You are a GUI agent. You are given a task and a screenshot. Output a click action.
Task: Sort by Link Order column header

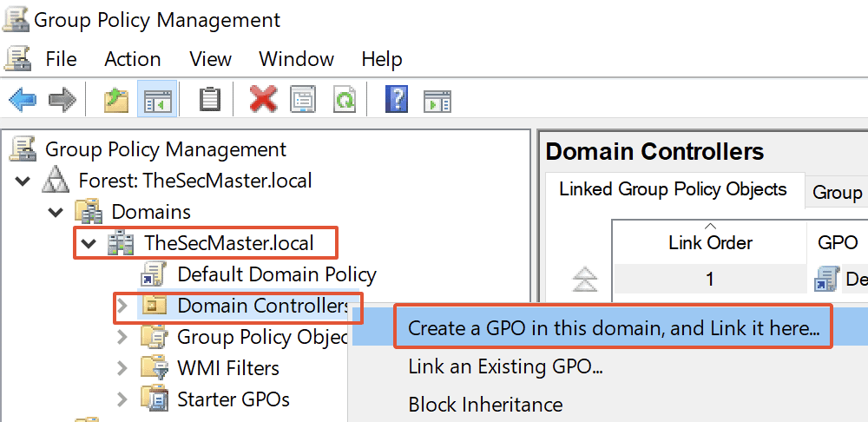point(710,242)
